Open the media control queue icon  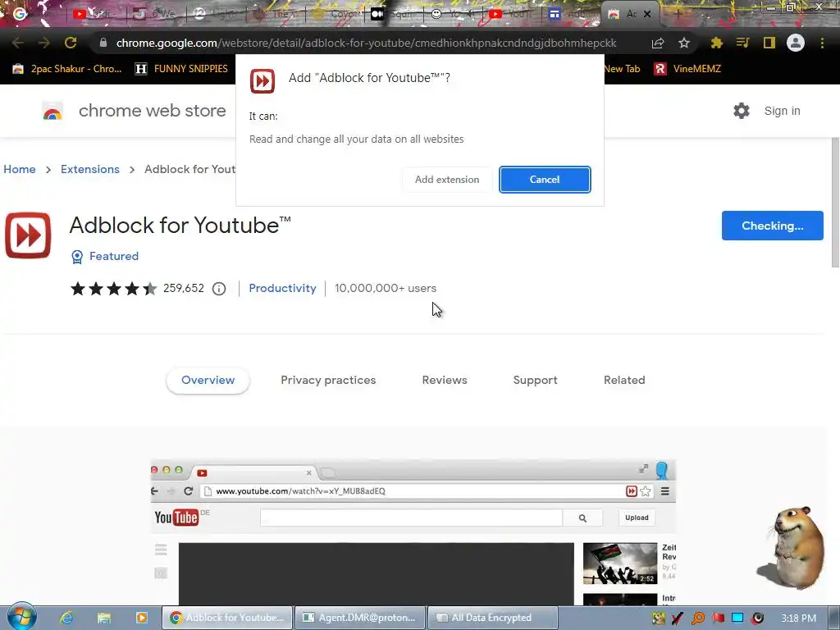tap(742, 43)
